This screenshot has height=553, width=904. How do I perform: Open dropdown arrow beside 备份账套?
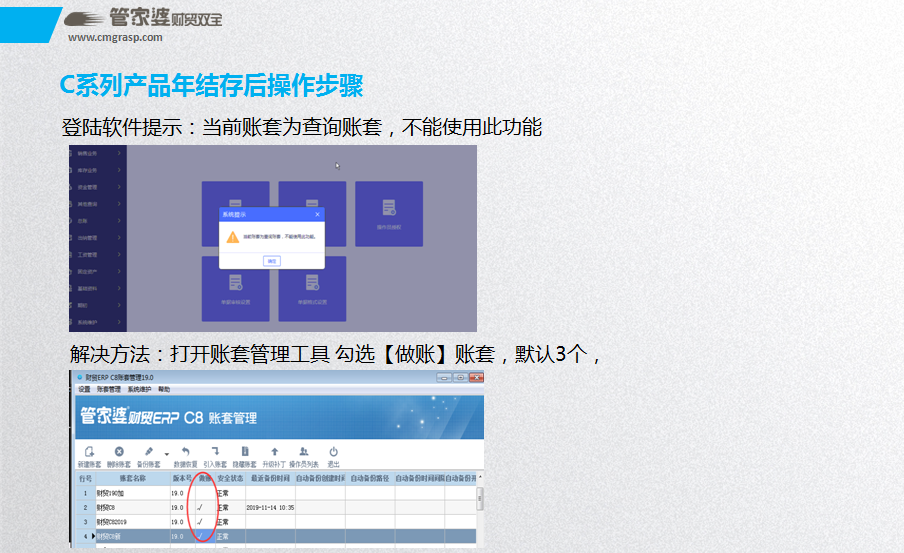(x=166, y=454)
